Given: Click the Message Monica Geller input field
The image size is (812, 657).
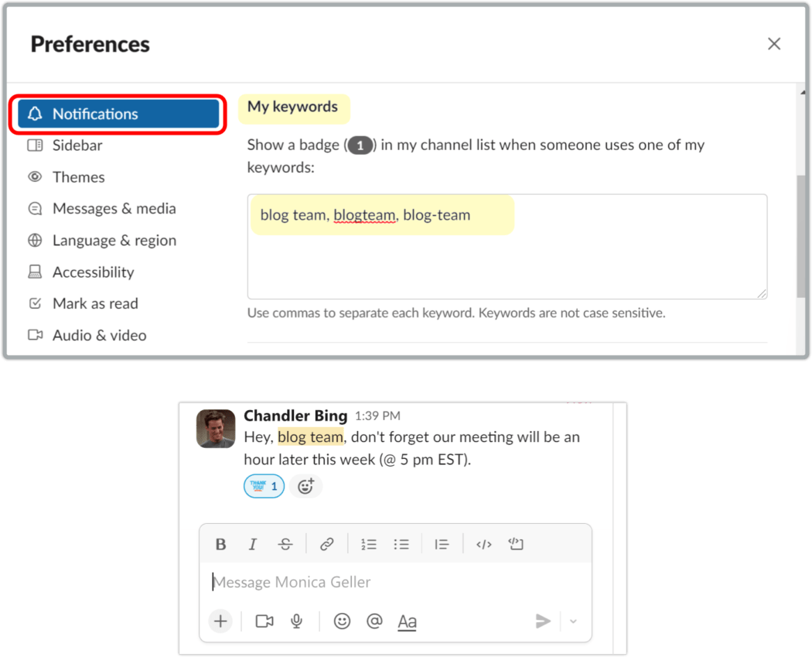Looking at the screenshot, I should 395,583.
